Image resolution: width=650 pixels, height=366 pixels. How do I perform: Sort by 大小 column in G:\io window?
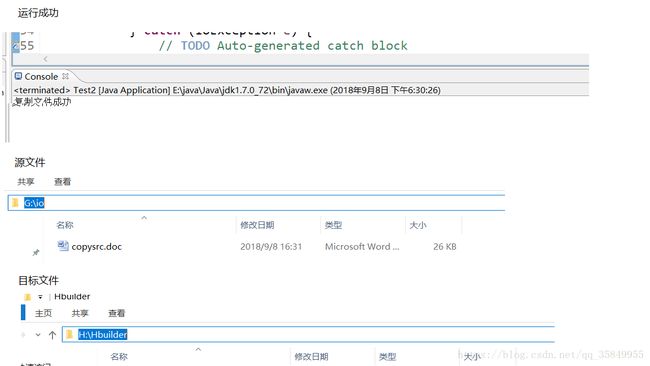click(418, 225)
